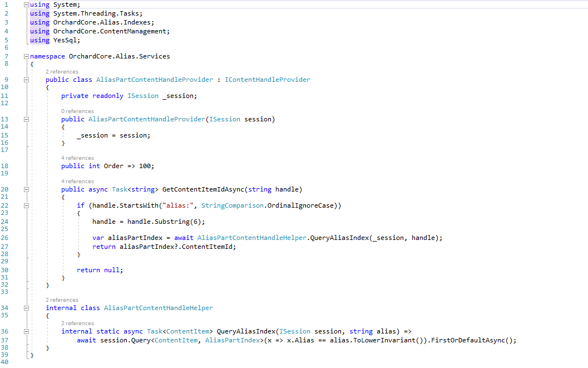The height and width of the screenshot is (368, 588).
Task: Click the async keyword on line 20
Action: coord(98,189)
